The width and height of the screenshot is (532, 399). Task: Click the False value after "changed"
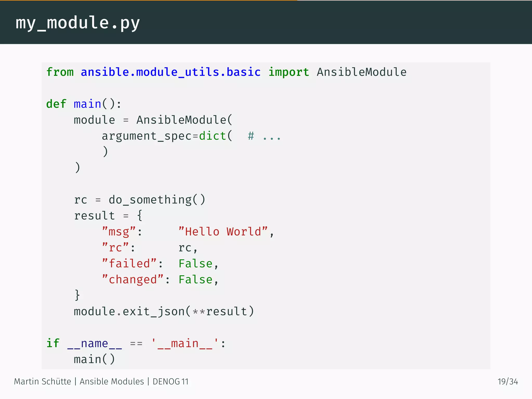[195, 280]
